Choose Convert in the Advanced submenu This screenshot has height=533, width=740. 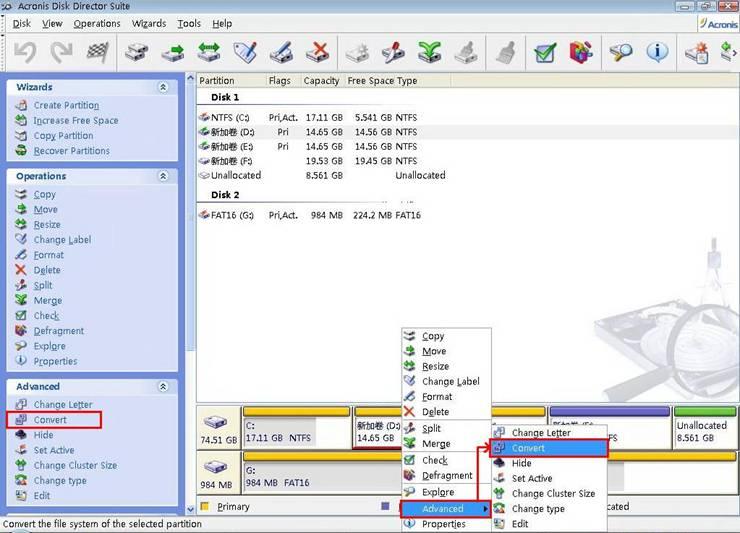(x=528, y=448)
